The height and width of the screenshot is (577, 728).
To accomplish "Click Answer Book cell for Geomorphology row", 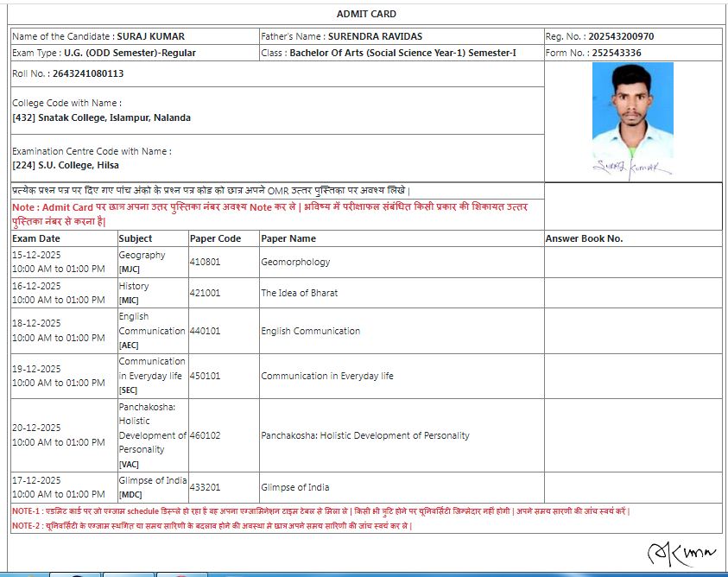I will (x=632, y=263).
